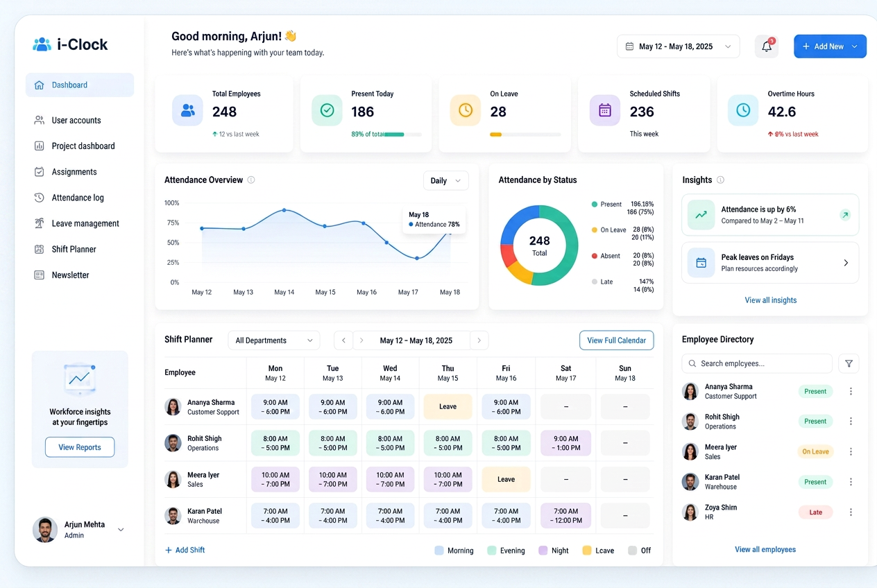Open the notifications bell
877x588 pixels.
pyautogui.click(x=767, y=46)
